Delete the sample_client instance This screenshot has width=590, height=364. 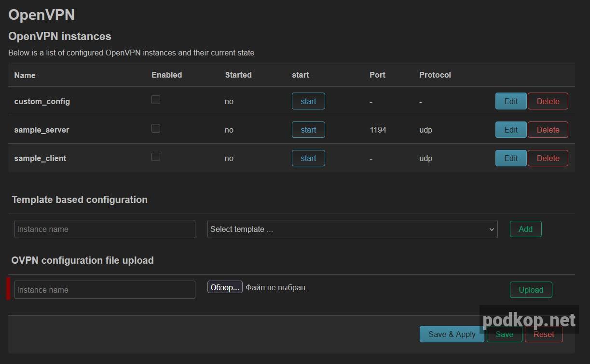click(x=548, y=158)
